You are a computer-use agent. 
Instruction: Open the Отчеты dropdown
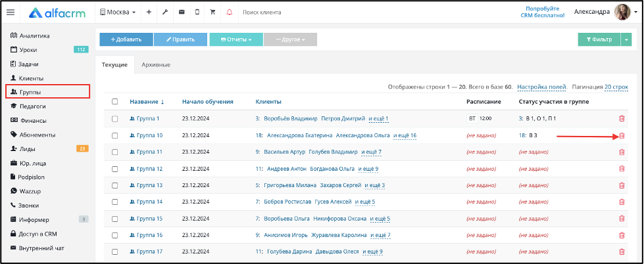(236, 39)
